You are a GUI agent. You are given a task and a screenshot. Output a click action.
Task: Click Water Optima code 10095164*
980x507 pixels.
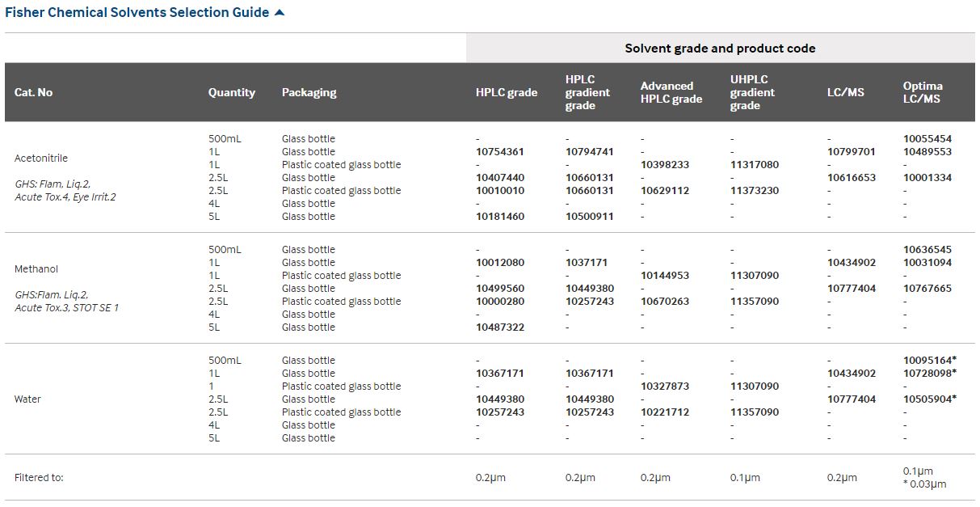coord(929,361)
